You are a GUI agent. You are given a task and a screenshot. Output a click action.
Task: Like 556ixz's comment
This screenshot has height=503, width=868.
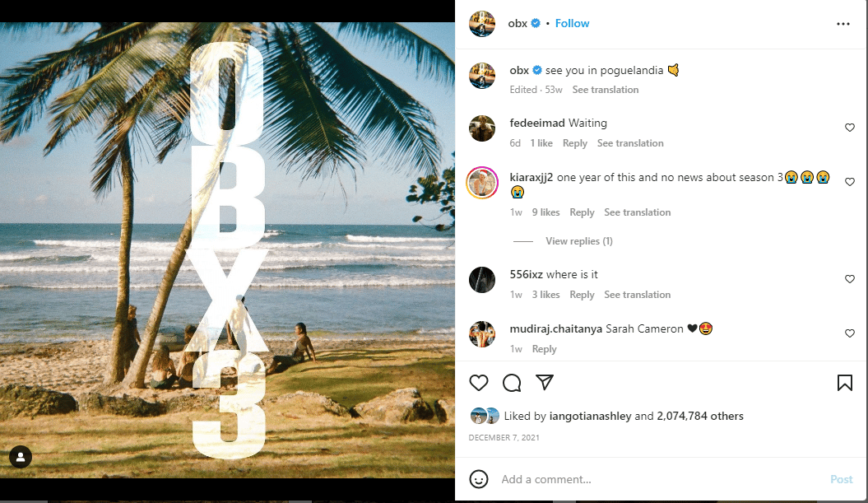850,279
